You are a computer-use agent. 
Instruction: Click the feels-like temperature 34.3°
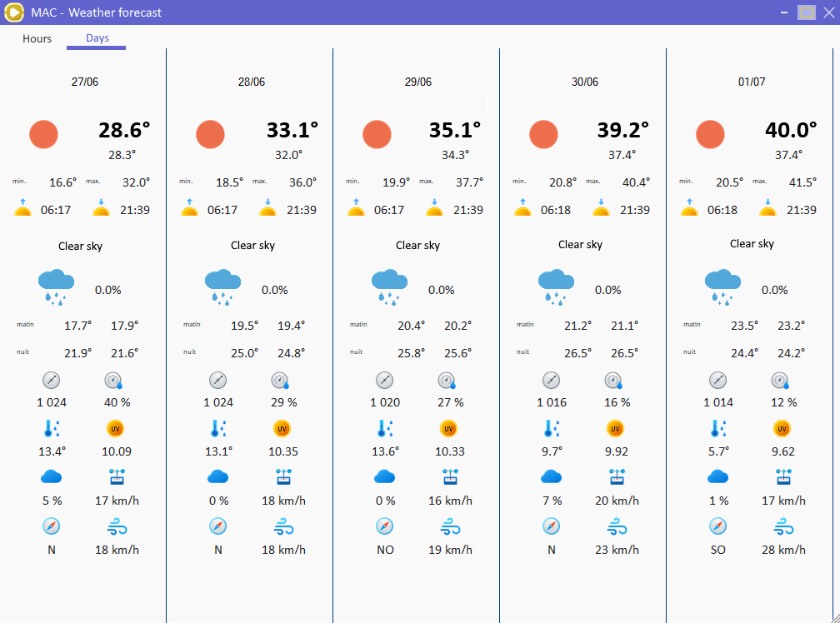pos(455,155)
